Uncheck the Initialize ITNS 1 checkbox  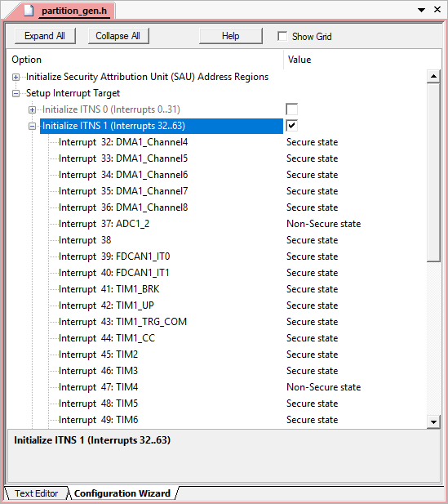click(x=291, y=125)
